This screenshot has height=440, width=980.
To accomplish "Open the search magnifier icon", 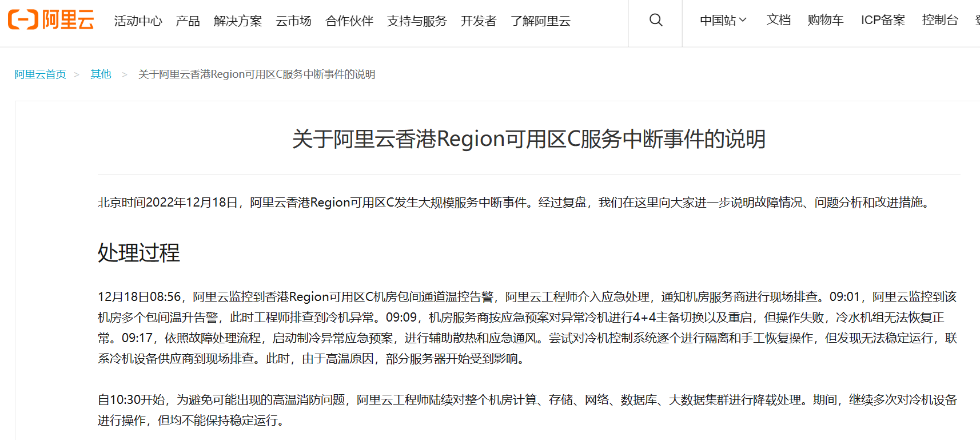I will pyautogui.click(x=656, y=20).
